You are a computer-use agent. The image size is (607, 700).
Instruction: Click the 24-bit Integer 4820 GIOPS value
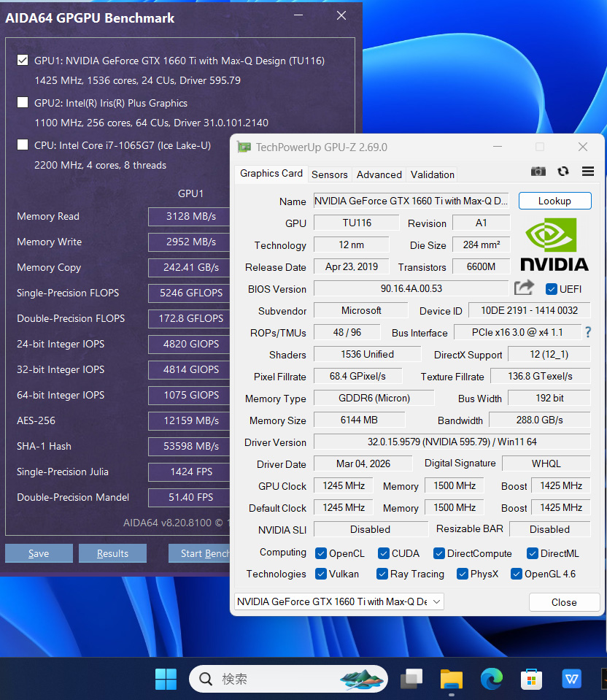pyautogui.click(x=189, y=345)
